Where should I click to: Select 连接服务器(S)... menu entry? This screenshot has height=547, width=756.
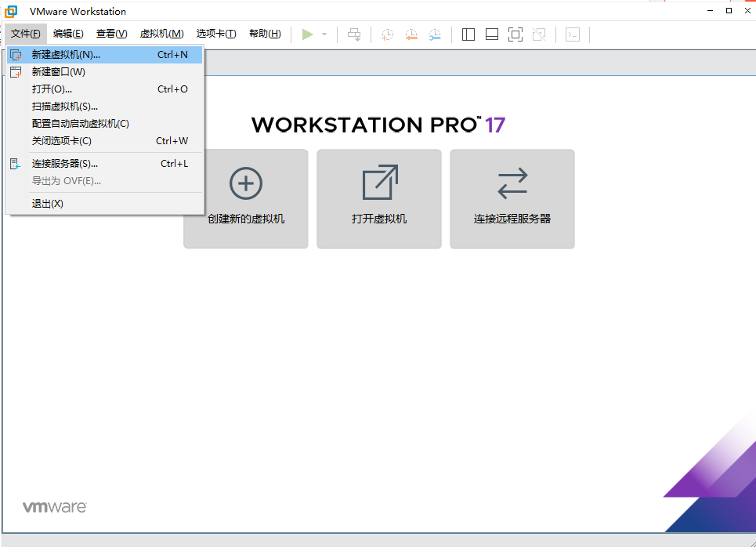pyautogui.click(x=105, y=164)
